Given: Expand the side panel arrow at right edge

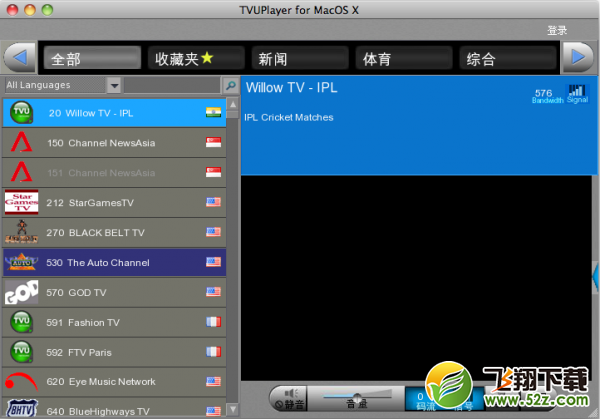Looking at the screenshot, I should 595,277.
